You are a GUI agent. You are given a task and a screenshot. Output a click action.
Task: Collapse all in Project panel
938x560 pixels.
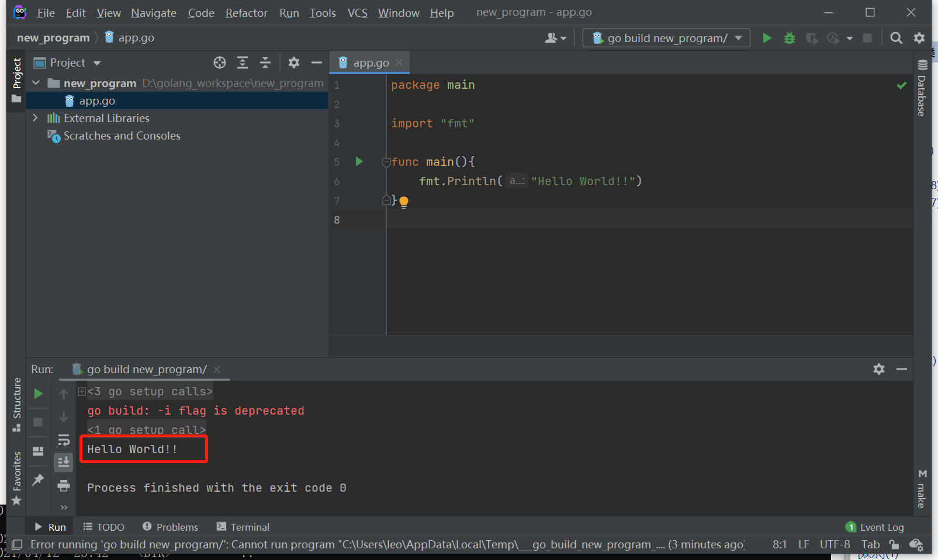(x=265, y=62)
